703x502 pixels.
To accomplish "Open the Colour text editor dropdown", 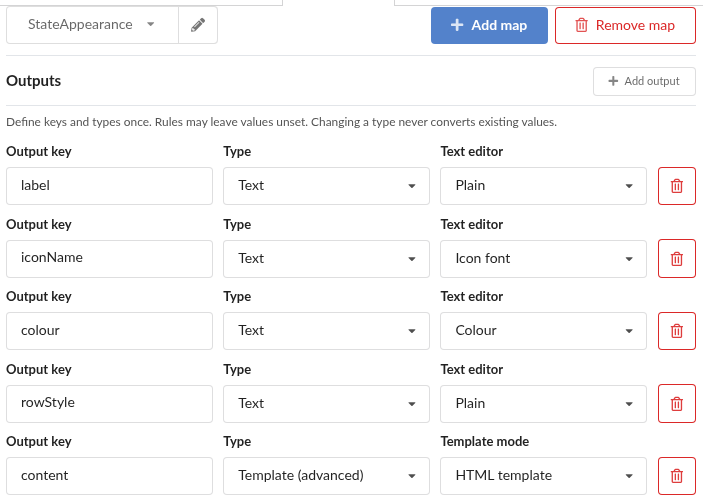I will [543, 331].
